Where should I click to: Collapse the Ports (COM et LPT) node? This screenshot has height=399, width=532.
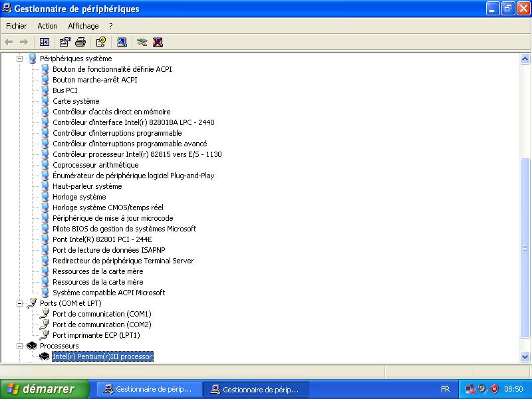20,303
